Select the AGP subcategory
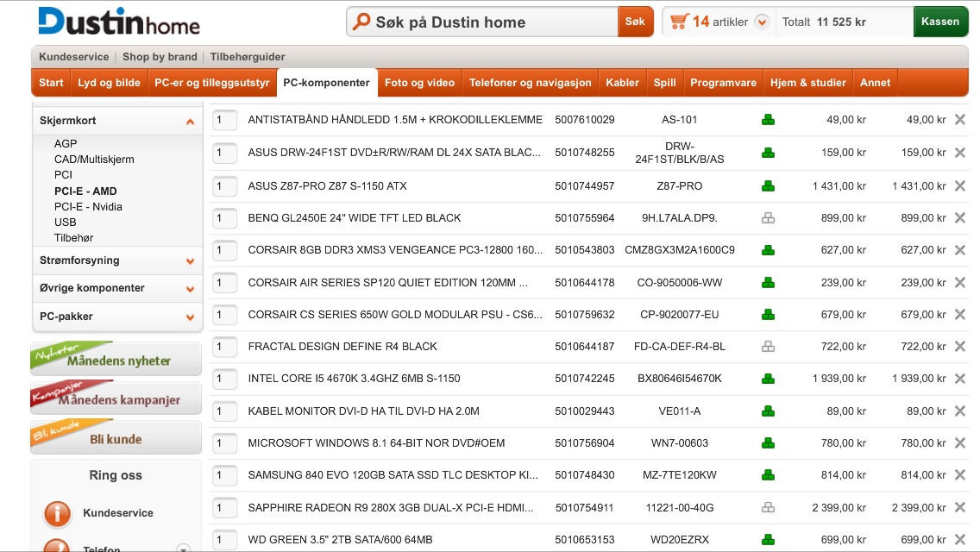 click(66, 144)
